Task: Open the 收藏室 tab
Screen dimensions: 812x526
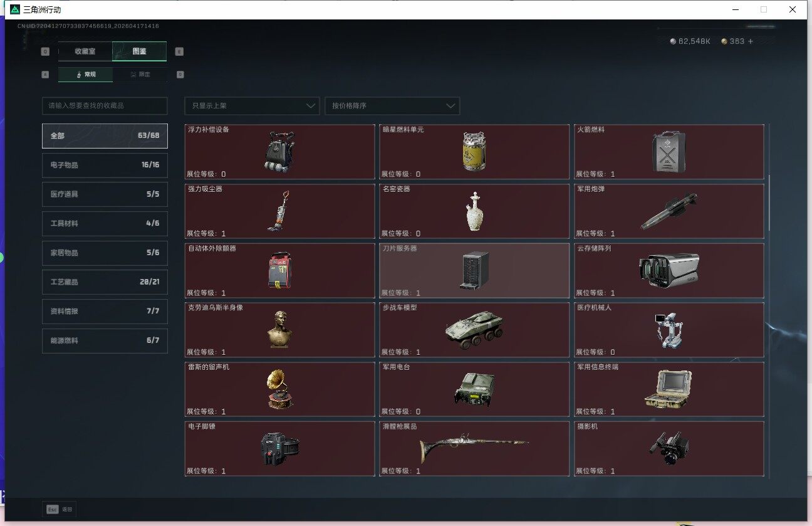Action: pyautogui.click(x=85, y=51)
